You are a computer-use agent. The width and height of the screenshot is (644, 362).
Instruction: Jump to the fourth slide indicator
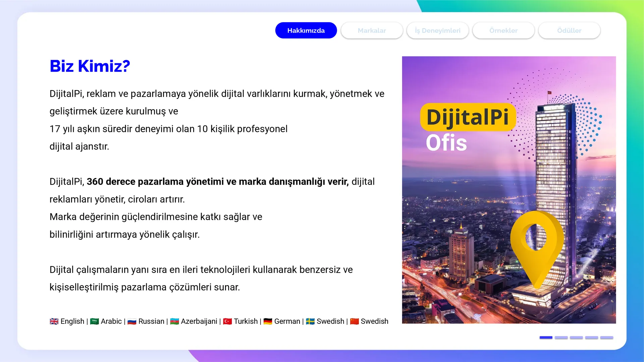592,338
